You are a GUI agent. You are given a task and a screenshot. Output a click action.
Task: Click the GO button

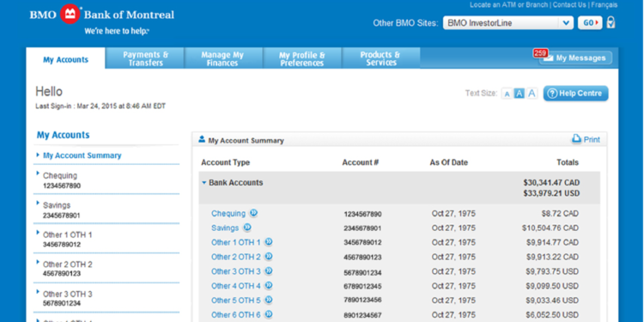[x=590, y=23]
